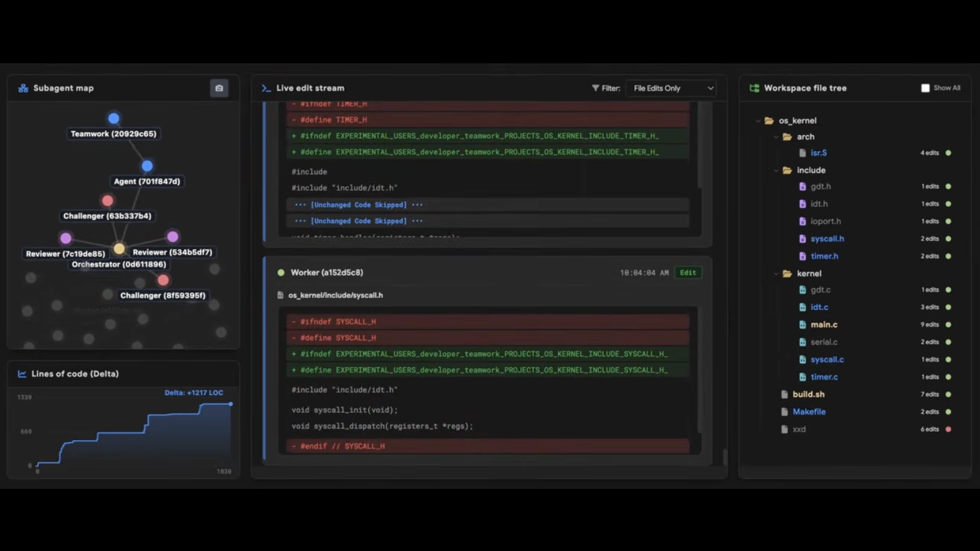Open ioport.h in the file tree
This screenshot has height=551, width=980.
826,221
